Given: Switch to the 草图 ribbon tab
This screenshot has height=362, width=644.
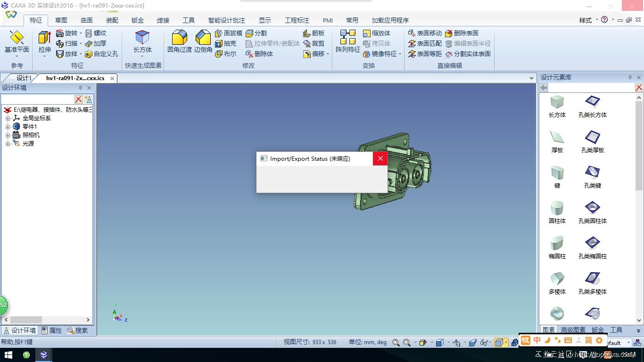Looking at the screenshot, I should pyautogui.click(x=61, y=20).
